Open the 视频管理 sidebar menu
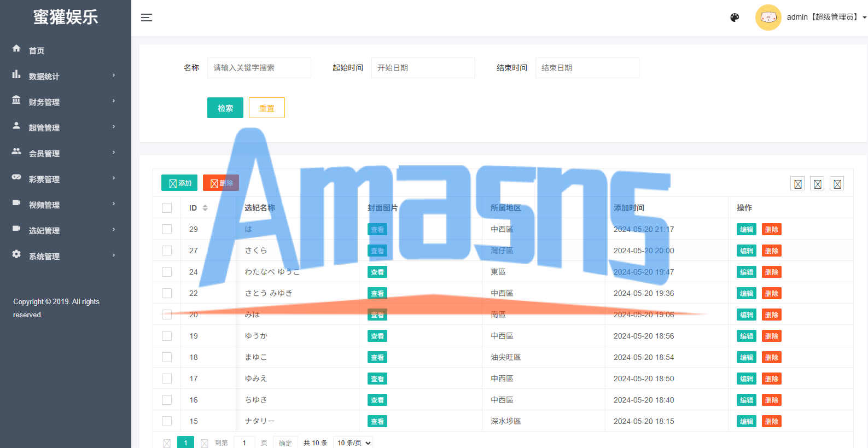Screen dimensions: 868x448 66,205
